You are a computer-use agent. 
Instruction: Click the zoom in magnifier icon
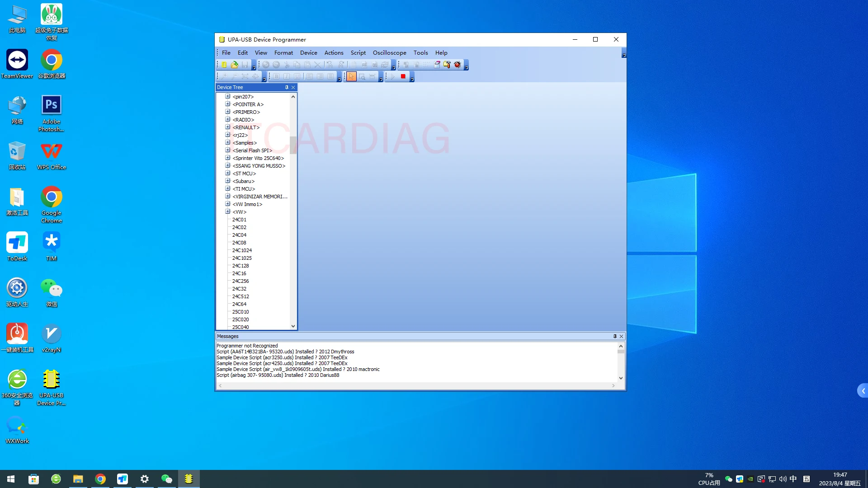click(x=224, y=77)
